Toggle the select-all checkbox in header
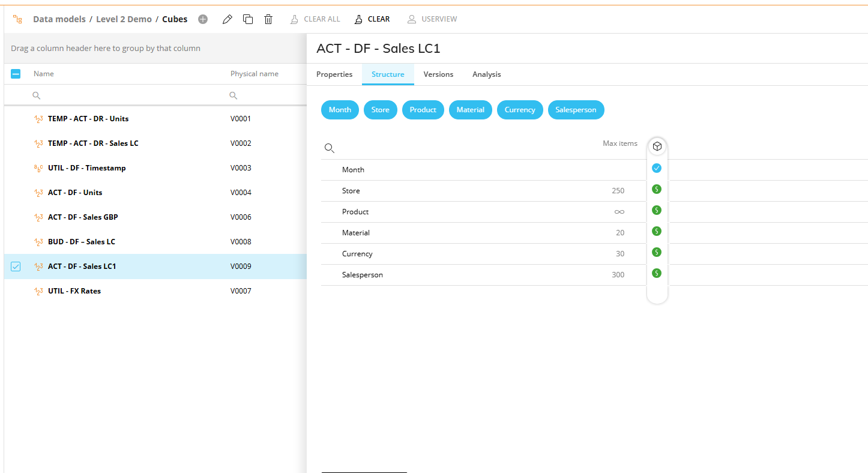The width and height of the screenshot is (868, 473). click(x=16, y=74)
